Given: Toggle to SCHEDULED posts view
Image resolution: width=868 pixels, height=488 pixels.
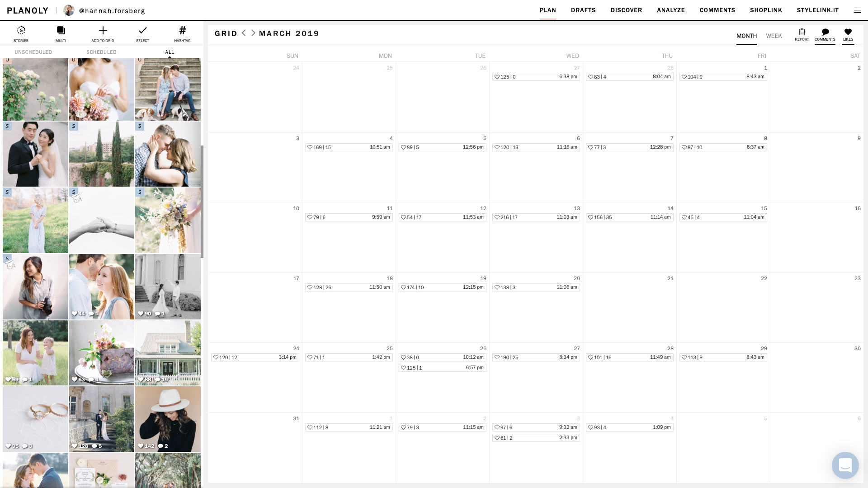Looking at the screenshot, I should click(101, 52).
